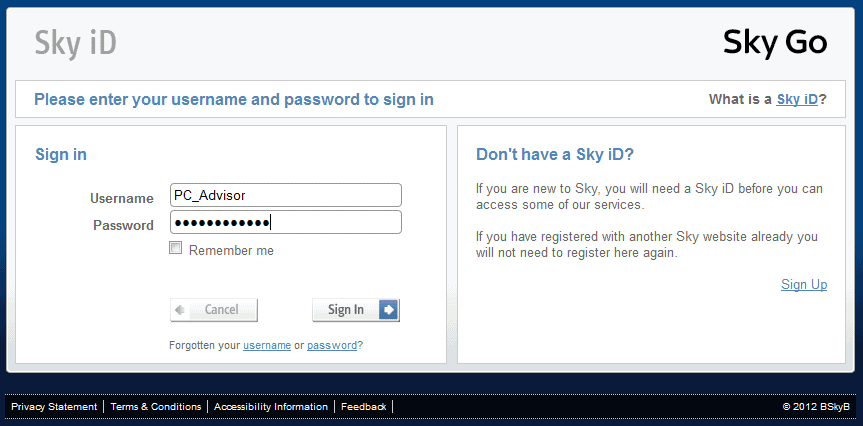Viewport: 863px width, 426px height.
Task: Click the Sky iD logo
Action: point(75,44)
